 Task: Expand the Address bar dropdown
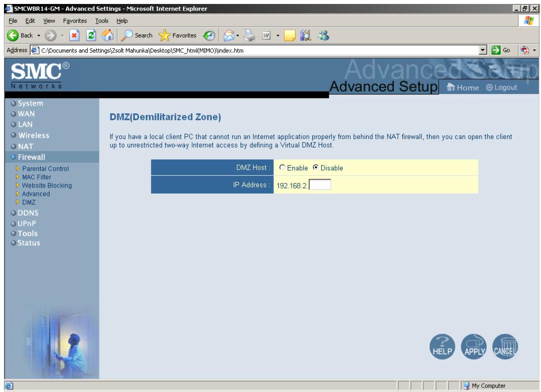tap(483, 50)
